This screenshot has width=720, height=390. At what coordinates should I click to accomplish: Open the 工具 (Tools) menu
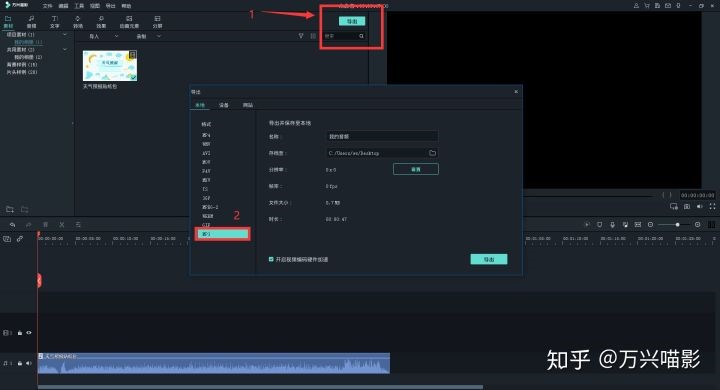click(x=79, y=6)
